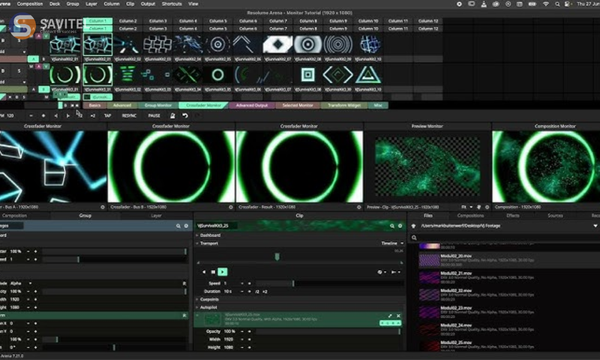Open the Timeline dropdown in Transport section
Image resolution: width=600 pixels, height=360 pixels.
pyautogui.click(x=392, y=243)
